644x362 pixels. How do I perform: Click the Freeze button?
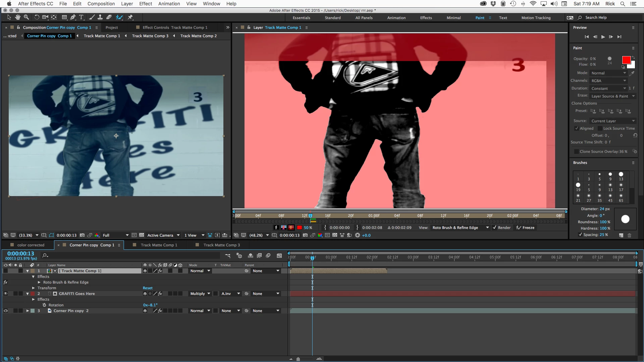point(526,228)
